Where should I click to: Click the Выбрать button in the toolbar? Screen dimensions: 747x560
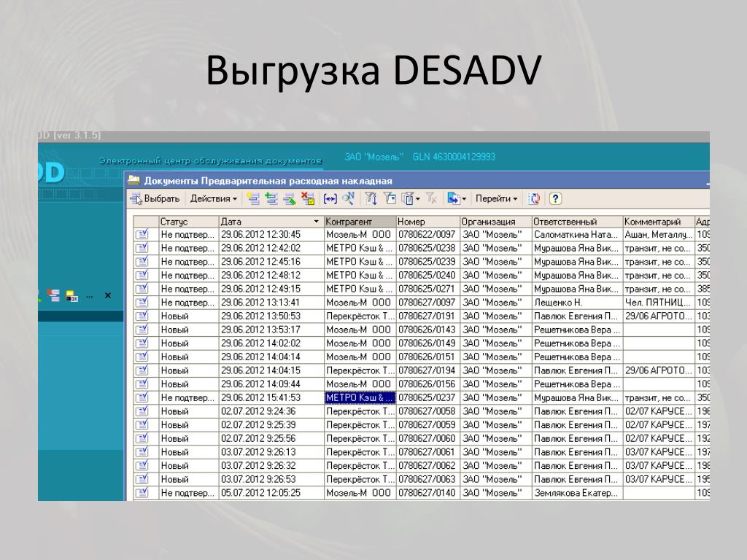(x=155, y=199)
